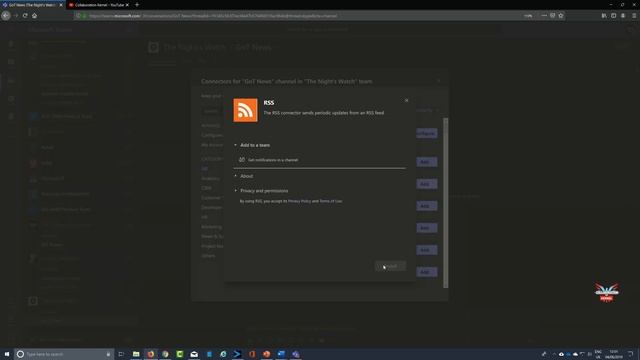Open the browser library icon
This screenshot has width=640, height=360.
pyautogui.click(x=604, y=16)
